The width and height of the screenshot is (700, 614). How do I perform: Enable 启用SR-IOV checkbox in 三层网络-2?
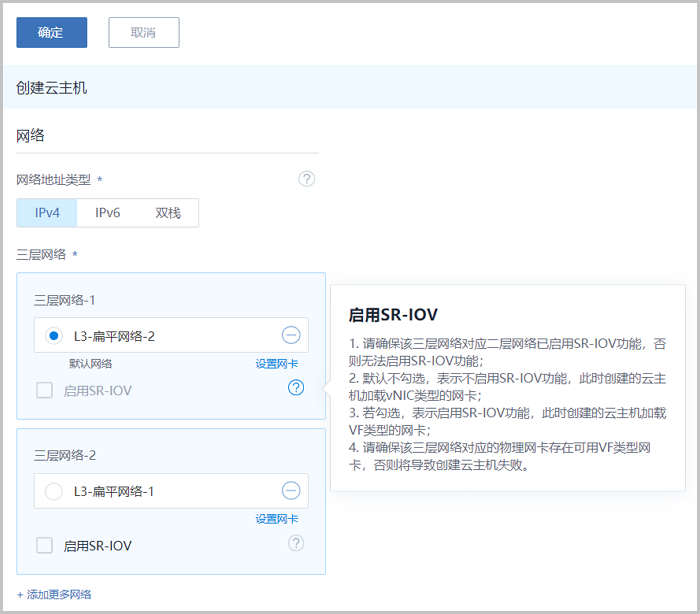pos(44,545)
